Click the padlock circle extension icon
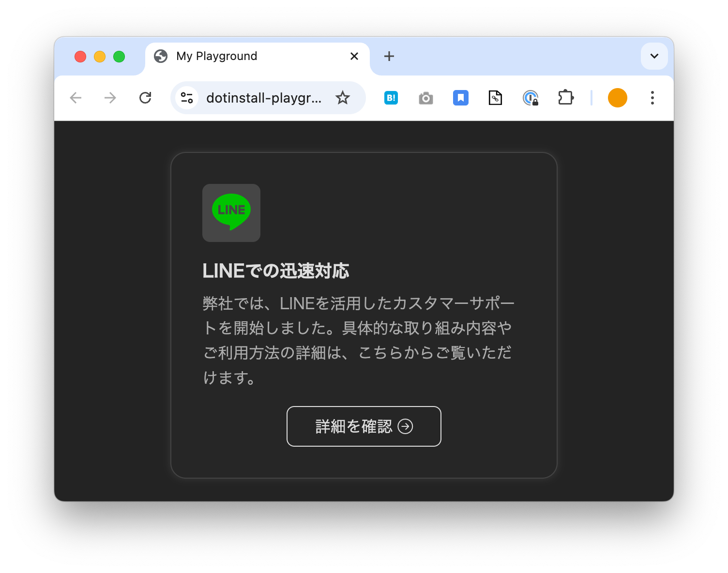The image size is (728, 573). tap(531, 98)
